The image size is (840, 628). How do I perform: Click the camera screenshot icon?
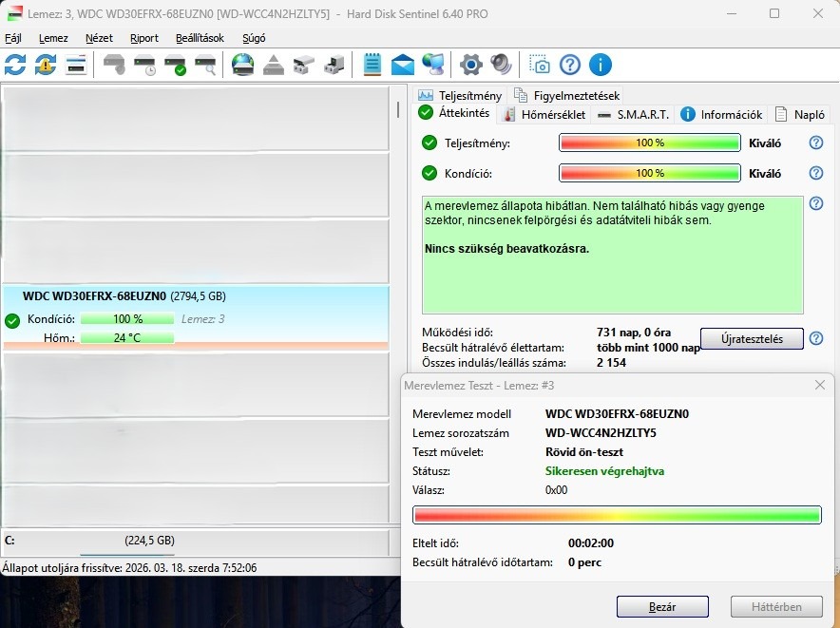[x=540, y=65]
